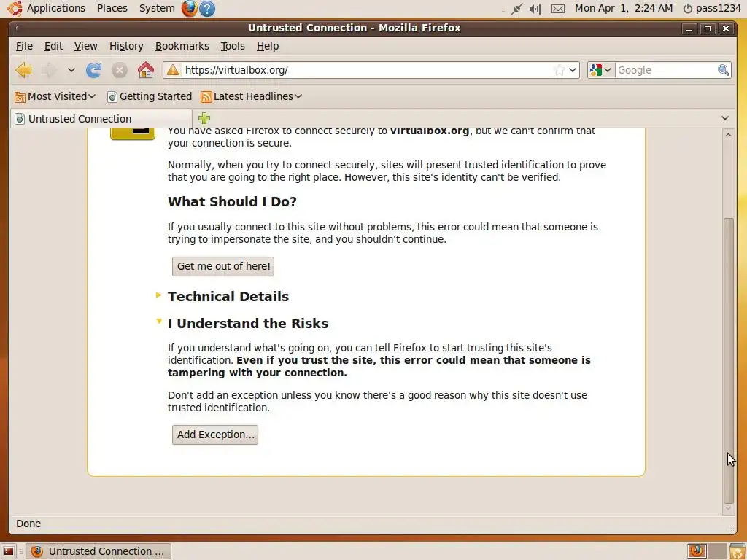This screenshot has height=560, width=747.
Task: Open the Applications menu in the top panel
Action: tap(55, 8)
